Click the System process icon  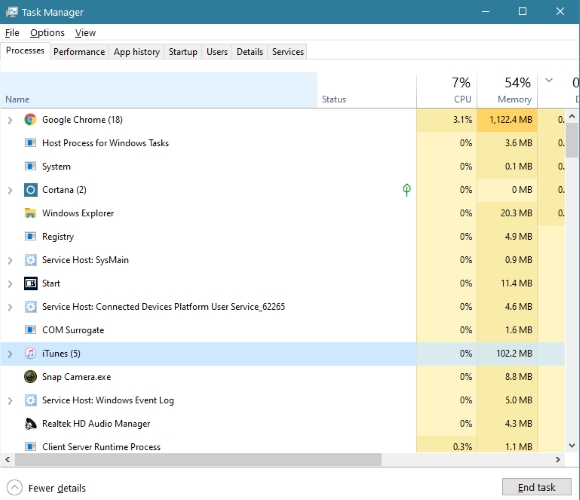30,166
